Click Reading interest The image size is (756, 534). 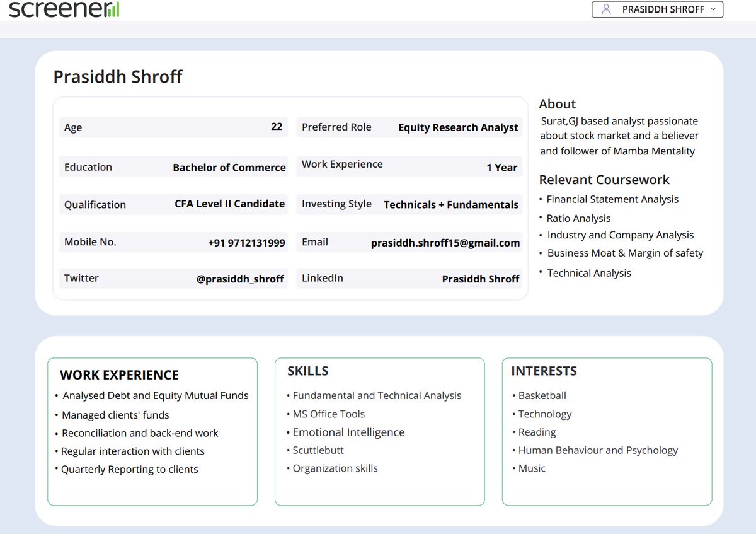coord(537,432)
